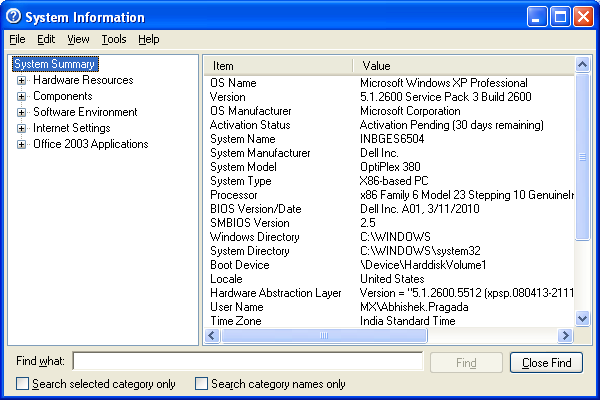Minimize the System Information window
The image size is (600, 400).
tap(536, 17)
